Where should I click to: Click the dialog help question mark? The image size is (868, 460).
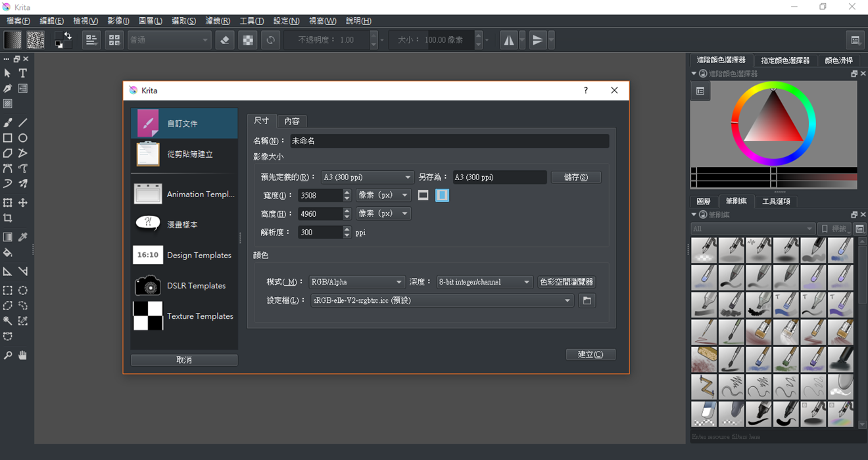coord(585,91)
